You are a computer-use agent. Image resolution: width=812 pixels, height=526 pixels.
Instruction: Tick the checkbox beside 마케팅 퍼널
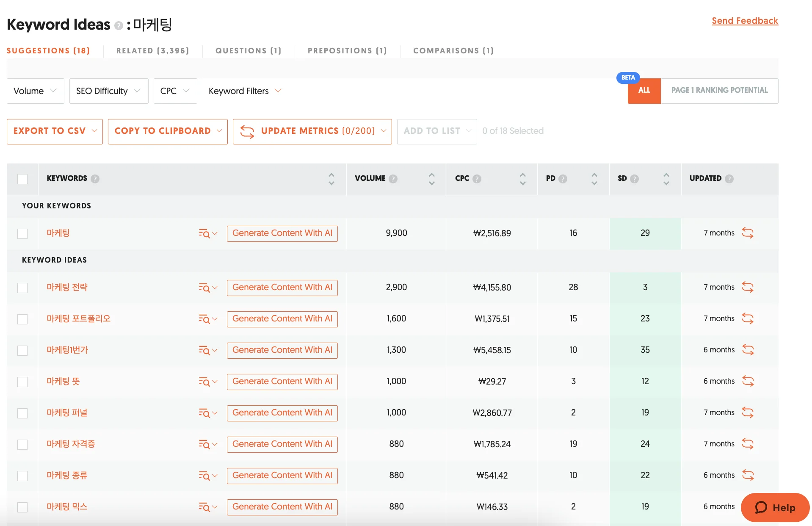click(22, 413)
